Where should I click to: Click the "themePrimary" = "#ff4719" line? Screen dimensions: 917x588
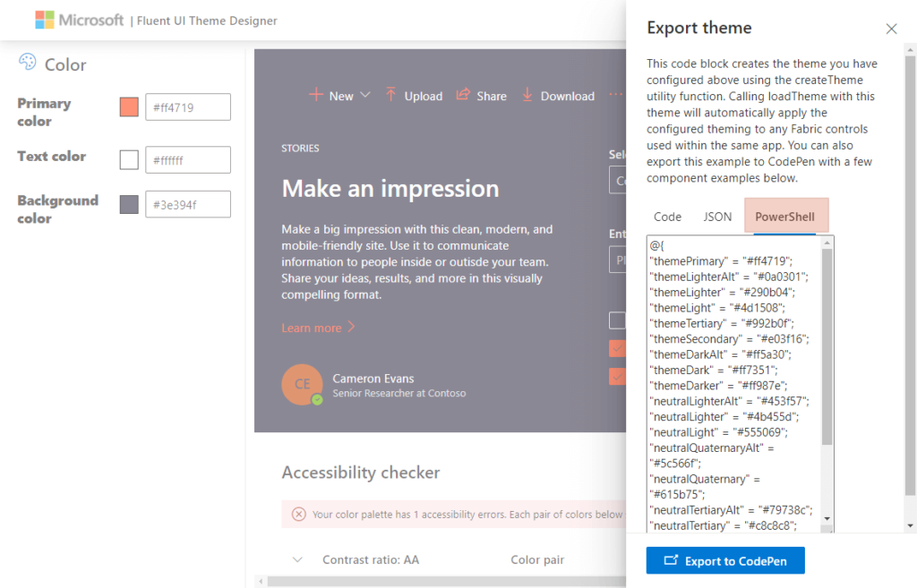click(721, 261)
